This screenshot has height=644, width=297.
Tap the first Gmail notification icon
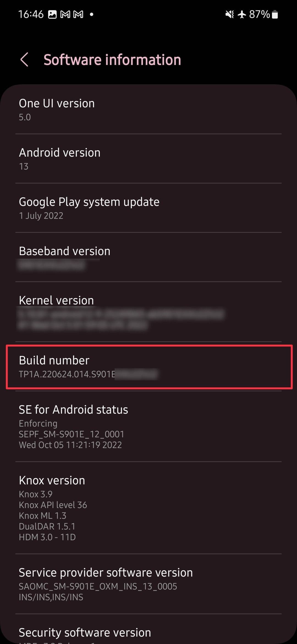click(65, 14)
